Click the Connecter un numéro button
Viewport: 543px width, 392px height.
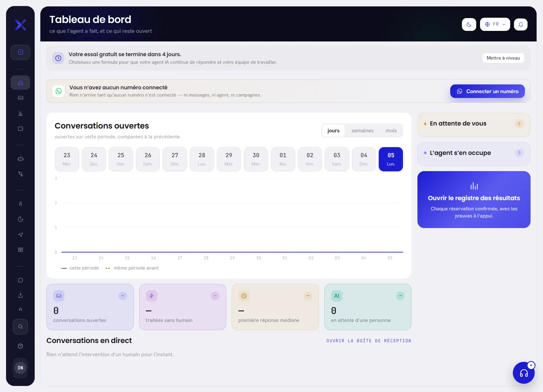[488, 91]
